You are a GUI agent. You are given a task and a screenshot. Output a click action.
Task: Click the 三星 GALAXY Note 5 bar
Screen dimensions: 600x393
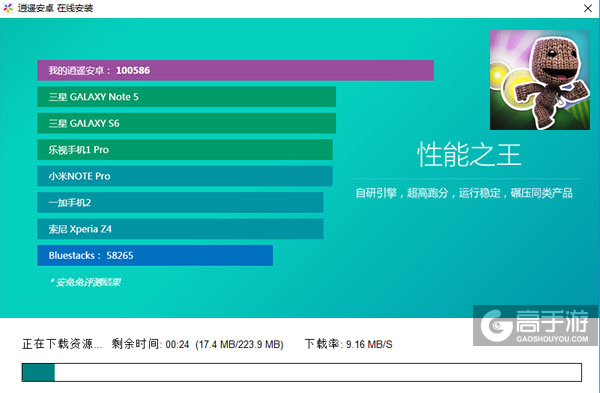pos(186,97)
